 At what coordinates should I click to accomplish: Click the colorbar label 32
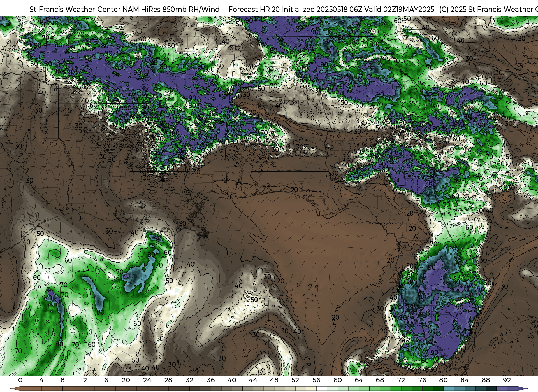189,380
